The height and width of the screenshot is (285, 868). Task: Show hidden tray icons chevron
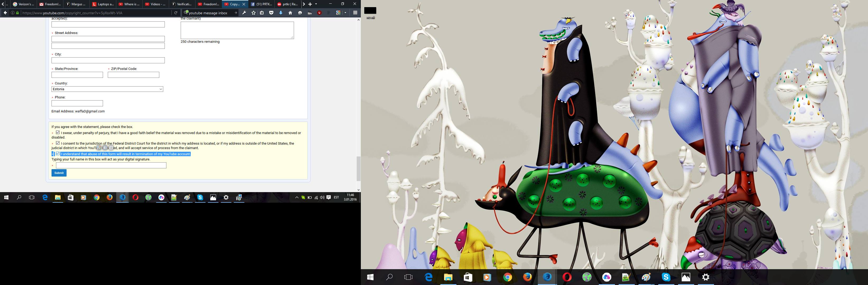click(x=297, y=197)
